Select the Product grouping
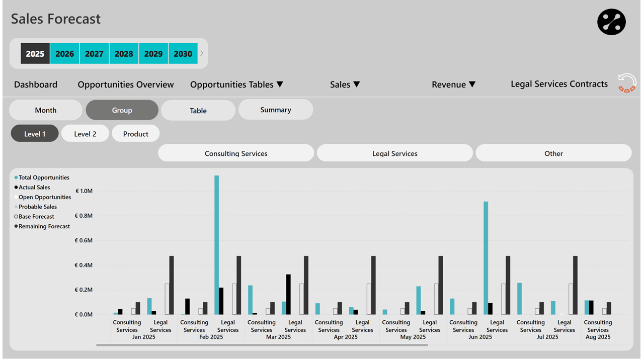 coord(135,133)
